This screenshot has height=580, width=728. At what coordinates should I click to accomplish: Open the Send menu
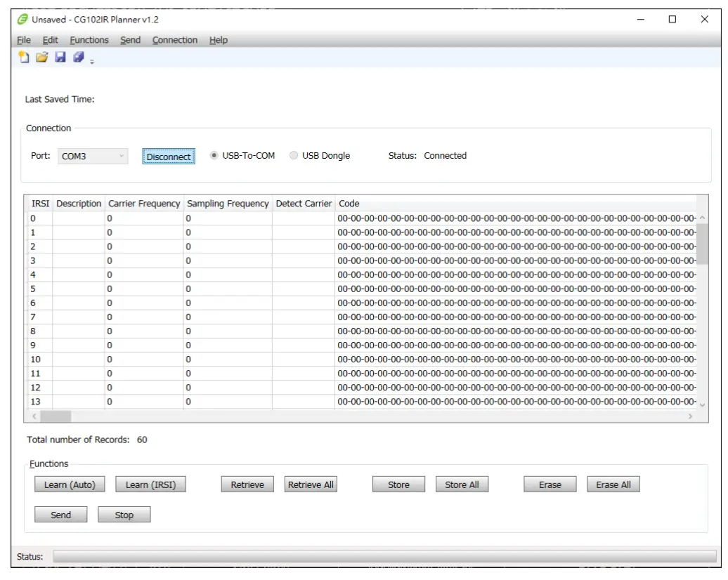pyautogui.click(x=130, y=40)
